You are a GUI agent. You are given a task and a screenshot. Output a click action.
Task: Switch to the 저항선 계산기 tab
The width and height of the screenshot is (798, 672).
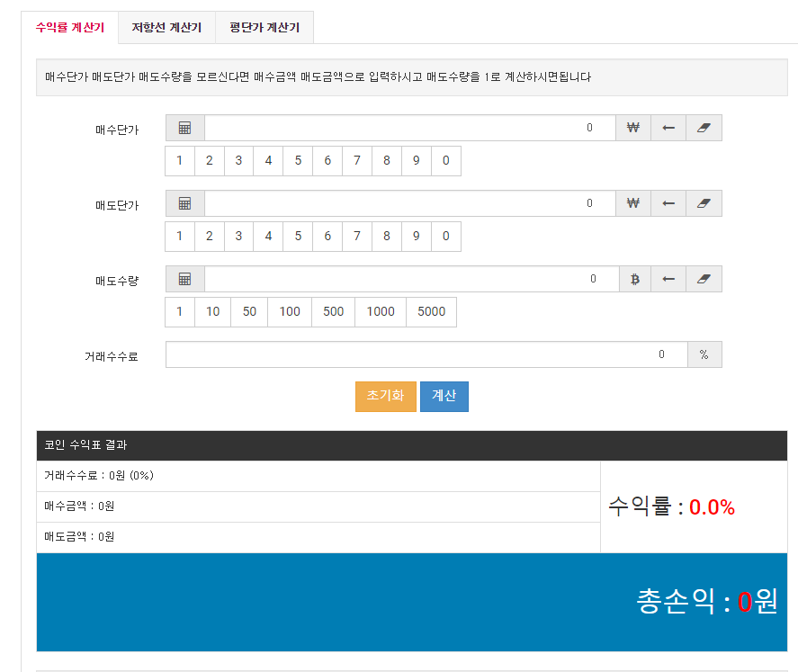[166, 28]
